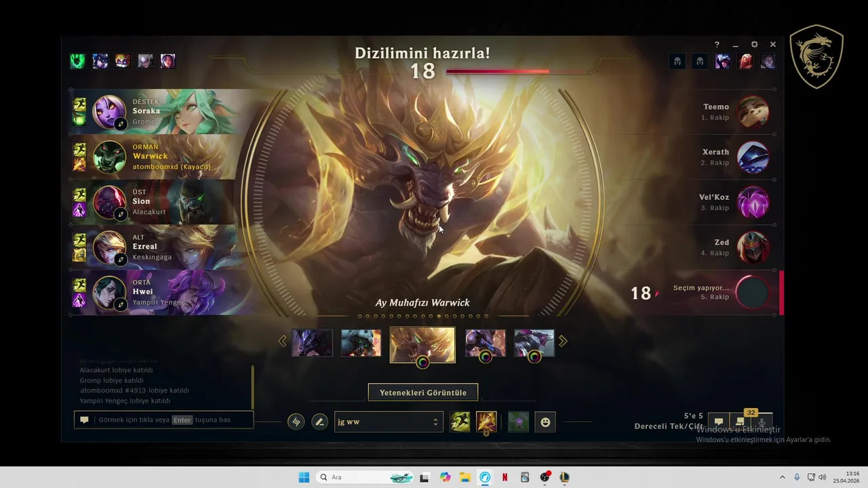Click the red-haired enemy ban icon

pos(745,62)
